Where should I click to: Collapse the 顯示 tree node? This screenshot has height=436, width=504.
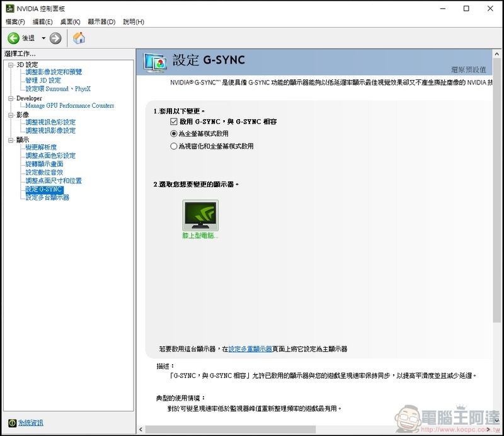point(11,140)
